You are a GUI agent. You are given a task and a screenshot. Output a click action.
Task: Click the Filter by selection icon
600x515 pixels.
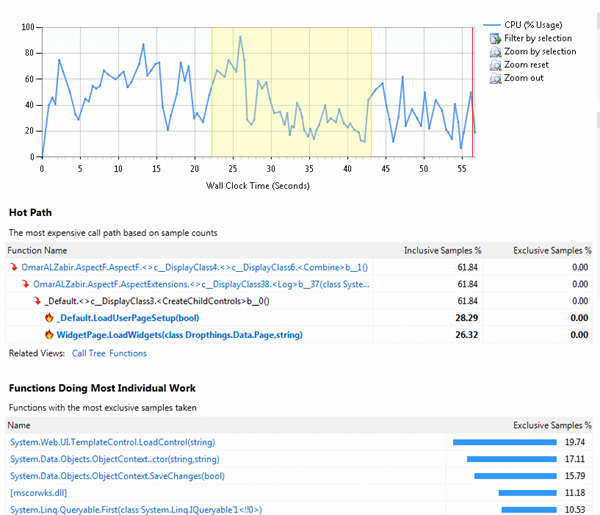pyautogui.click(x=496, y=38)
